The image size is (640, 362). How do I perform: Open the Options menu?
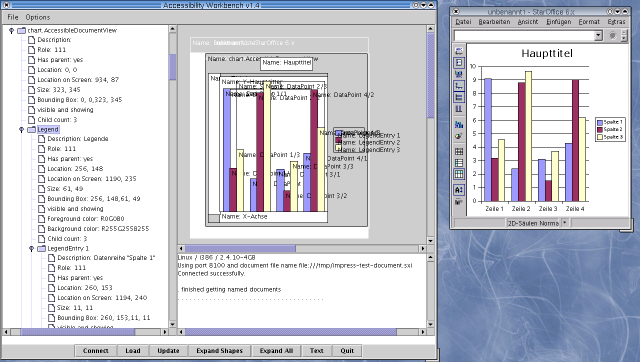coord(38,17)
